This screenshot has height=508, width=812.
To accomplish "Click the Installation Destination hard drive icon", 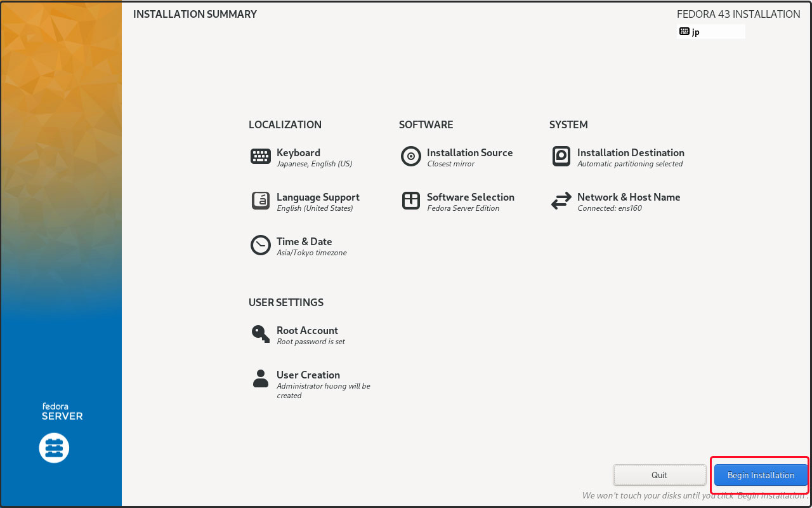I will tap(561, 156).
